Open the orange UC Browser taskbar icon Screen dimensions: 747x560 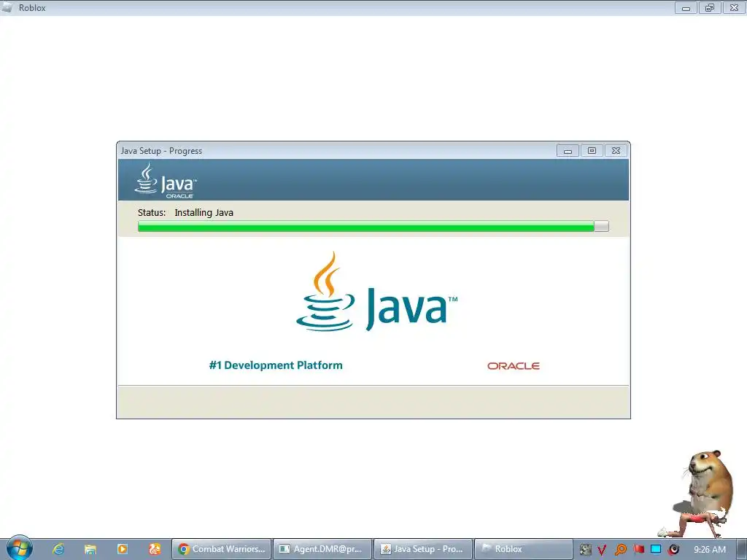(x=155, y=549)
